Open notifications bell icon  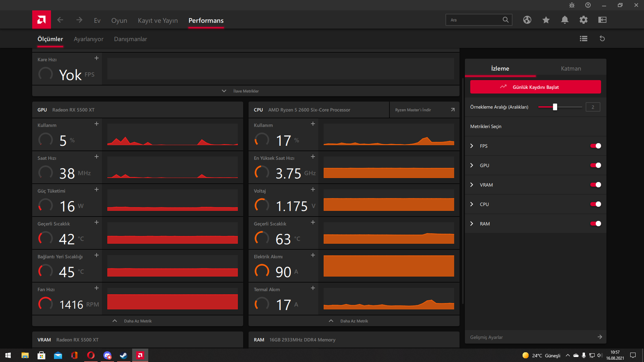(x=565, y=20)
